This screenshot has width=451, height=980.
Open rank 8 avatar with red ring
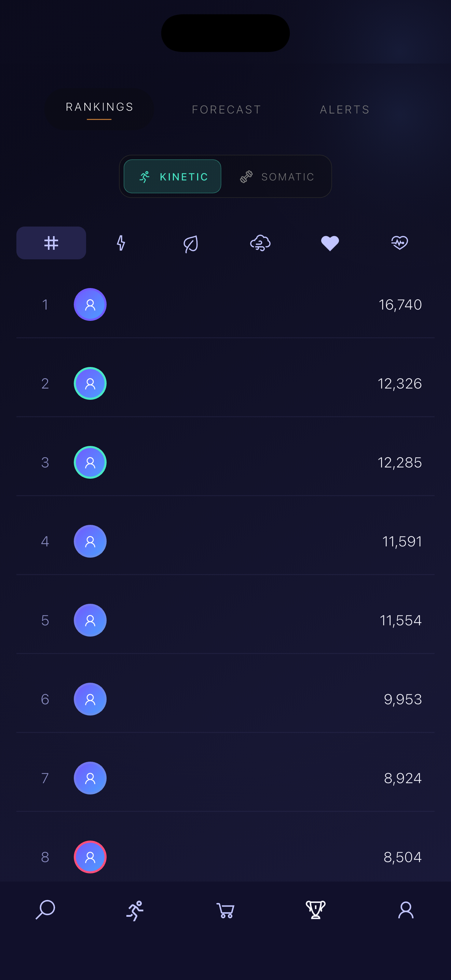[90, 857]
